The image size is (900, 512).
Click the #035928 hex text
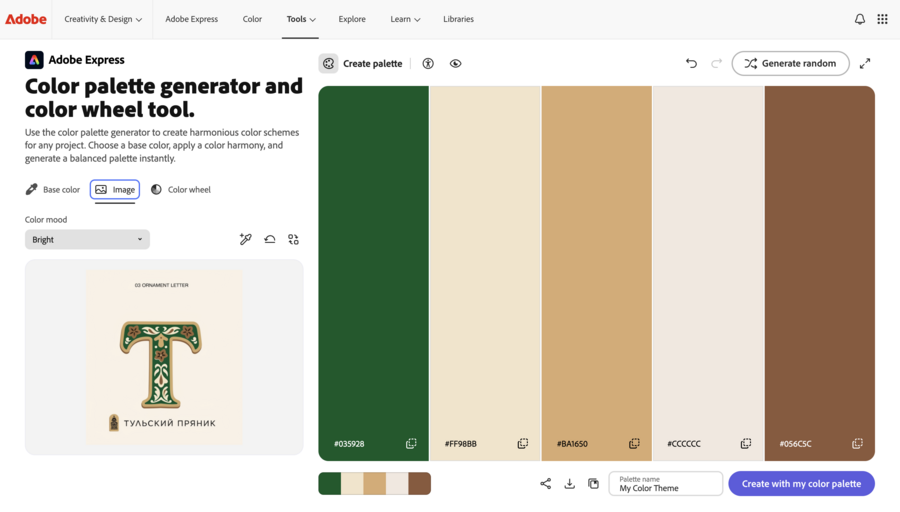(x=349, y=444)
